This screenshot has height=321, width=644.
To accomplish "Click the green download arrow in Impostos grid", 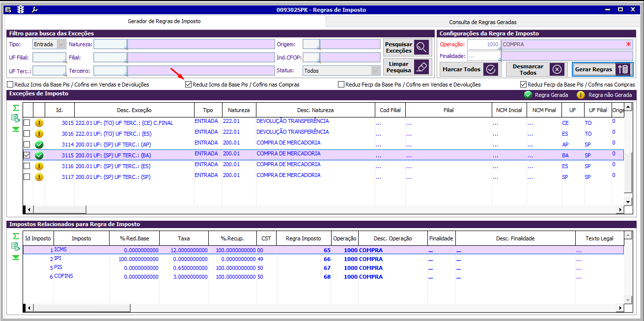I will [16, 257].
